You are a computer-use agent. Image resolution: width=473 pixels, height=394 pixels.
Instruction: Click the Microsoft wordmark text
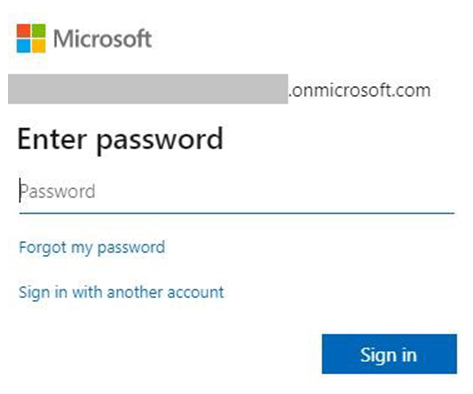point(103,38)
